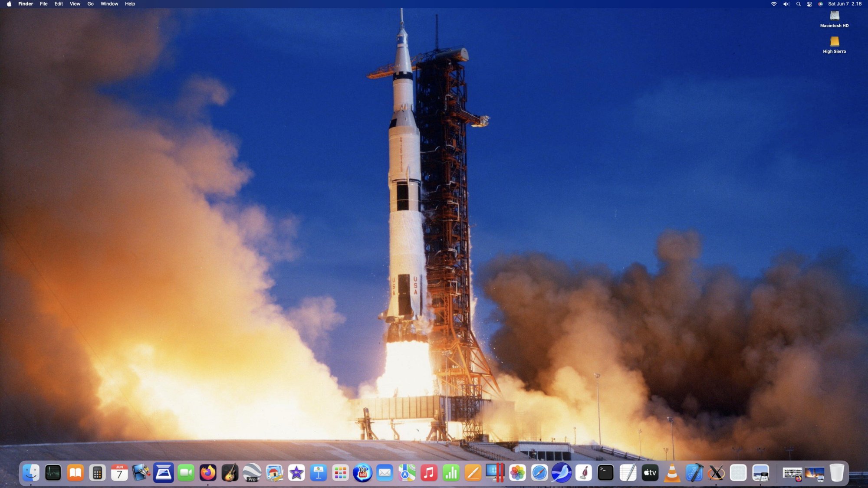Launch Google Earth Pro from dock
The height and width of the screenshot is (488, 868).
point(252,473)
